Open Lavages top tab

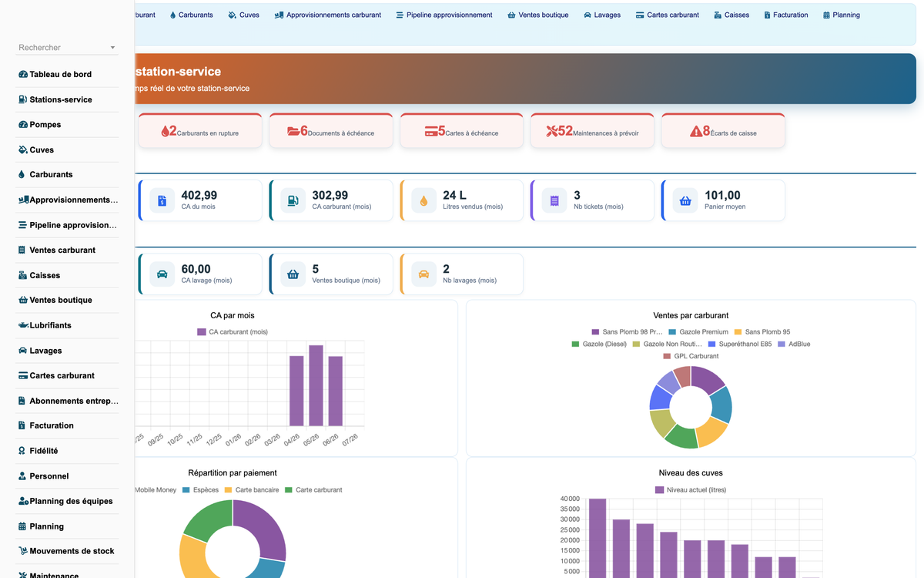[x=602, y=15]
